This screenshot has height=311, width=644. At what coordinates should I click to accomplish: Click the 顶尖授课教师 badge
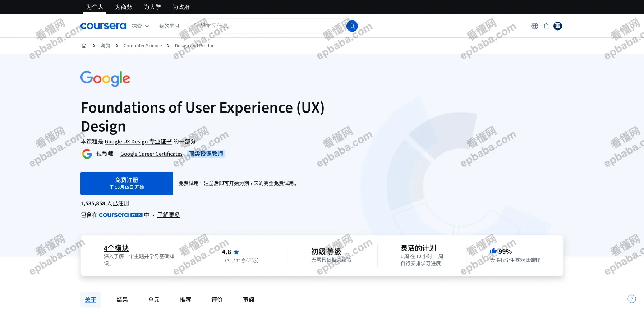point(206,154)
